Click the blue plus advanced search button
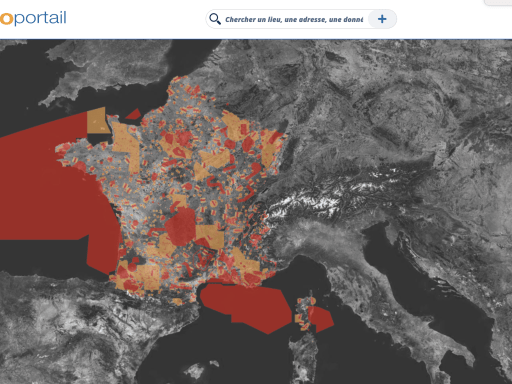This screenshot has width=512, height=384. 382,19
